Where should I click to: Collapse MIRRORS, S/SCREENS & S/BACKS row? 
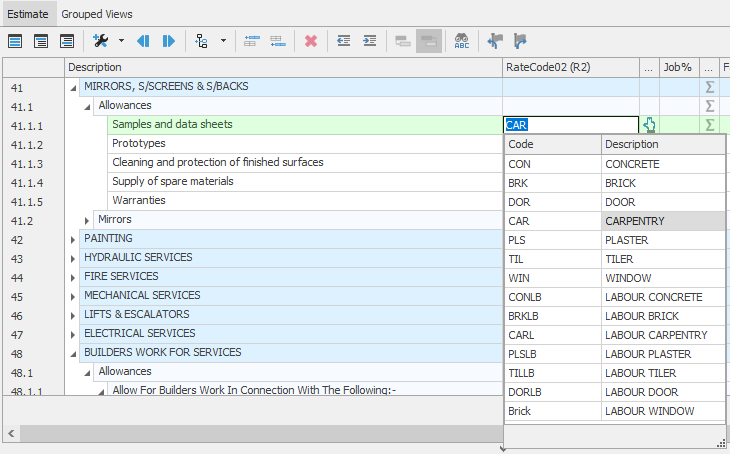pos(73,88)
